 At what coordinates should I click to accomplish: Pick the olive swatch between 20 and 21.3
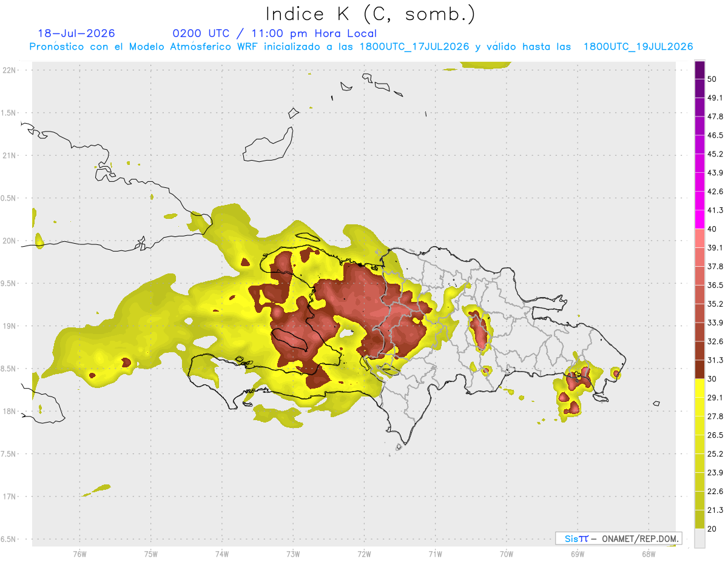(699, 520)
